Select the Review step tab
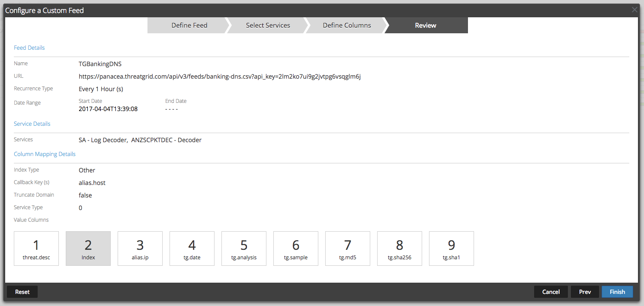The width and height of the screenshot is (644, 306). click(426, 25)
